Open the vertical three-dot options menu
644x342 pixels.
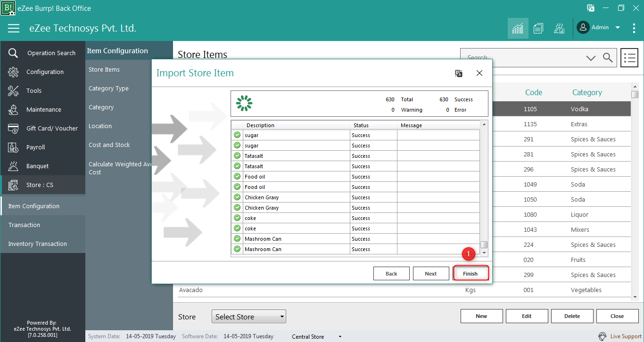click(x=634, y=28)
